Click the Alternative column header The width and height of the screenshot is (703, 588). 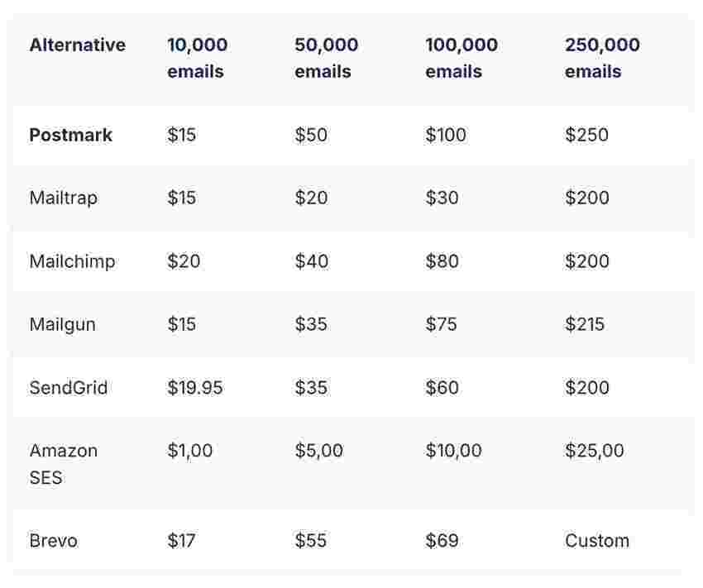pyautogui.click(x=77, y=45)
